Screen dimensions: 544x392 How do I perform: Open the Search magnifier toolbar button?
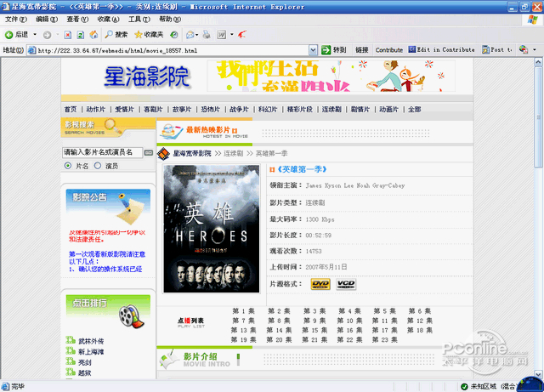pyautogui.click(x=116, y=34)
